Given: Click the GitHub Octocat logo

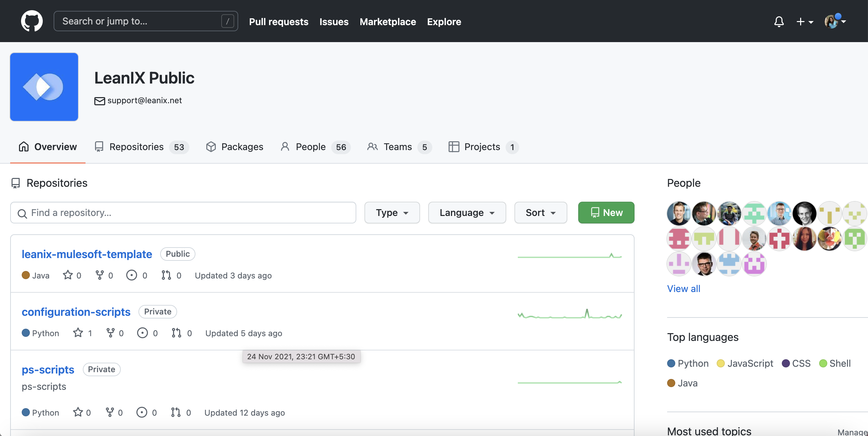Looking at the screenshot, I should [x=32, y=21].
